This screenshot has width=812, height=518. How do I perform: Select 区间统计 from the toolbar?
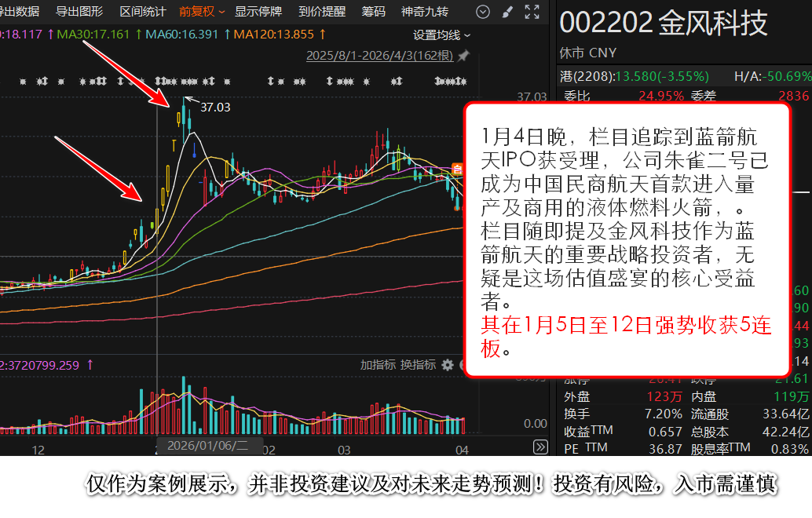point(142,12)
